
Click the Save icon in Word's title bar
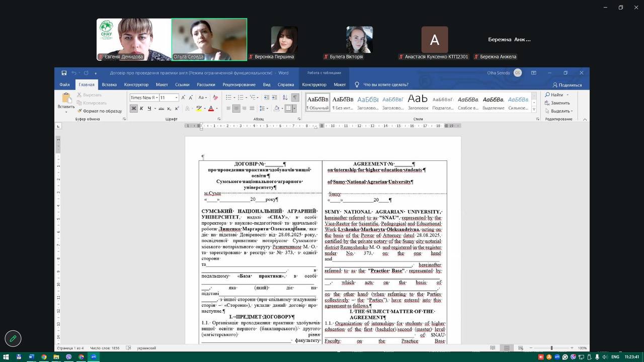(64, 73)
